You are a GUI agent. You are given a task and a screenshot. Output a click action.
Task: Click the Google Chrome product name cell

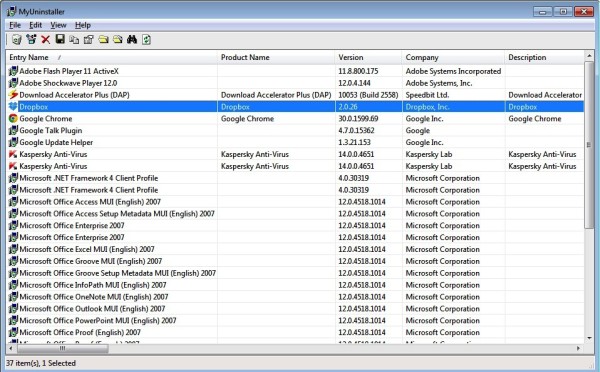click(x=248, y=119)
